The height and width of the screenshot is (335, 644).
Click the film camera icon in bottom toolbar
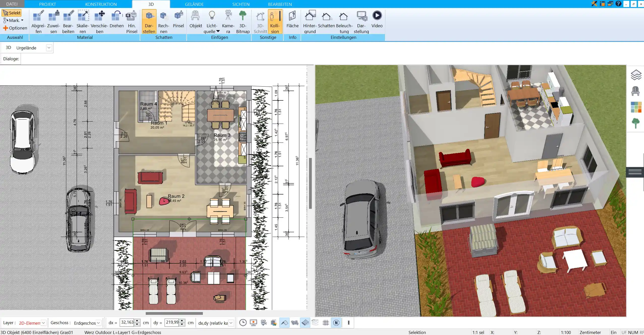[264, 323]
